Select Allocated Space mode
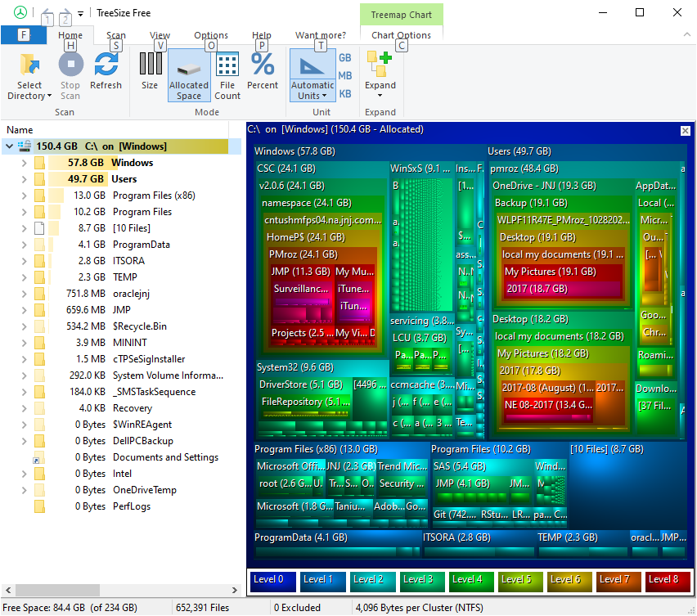697x616 pixels. pyautogui.click(x=189, y=75)
